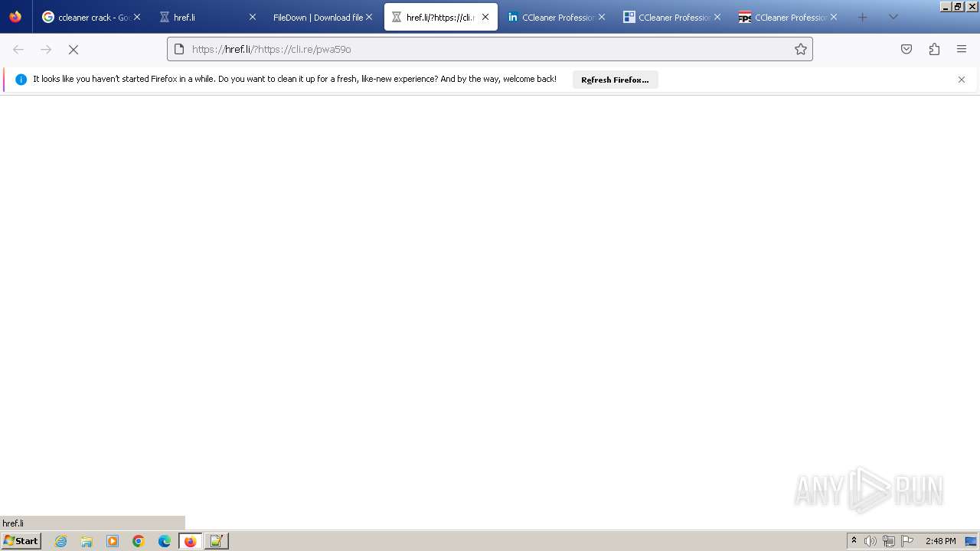The width and height of the screenshot is (980, 551).
Task: Open the Action Center flag icon
Action: (907, 541)
